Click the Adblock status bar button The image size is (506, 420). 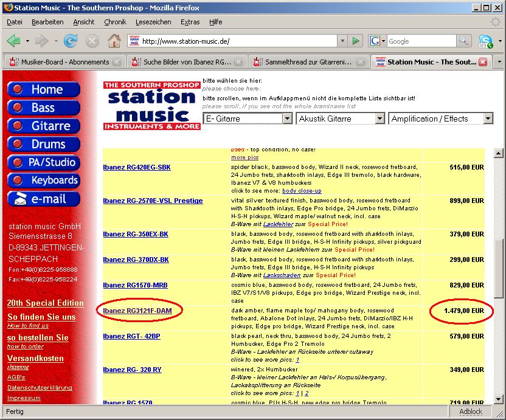click(471, 411)
